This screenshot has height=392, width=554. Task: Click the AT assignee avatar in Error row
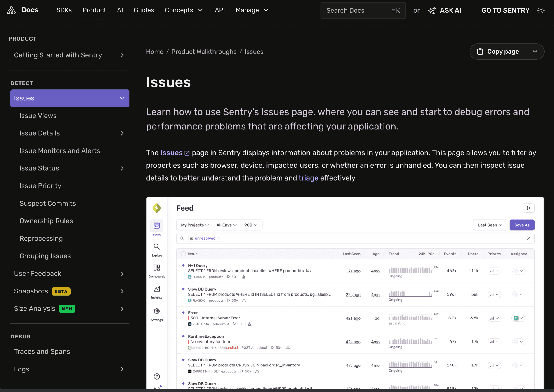pos(516,318)
